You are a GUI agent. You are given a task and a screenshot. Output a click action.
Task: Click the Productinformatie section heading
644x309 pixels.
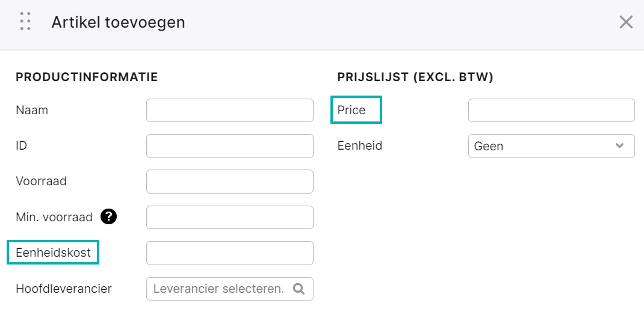[87, 77]
